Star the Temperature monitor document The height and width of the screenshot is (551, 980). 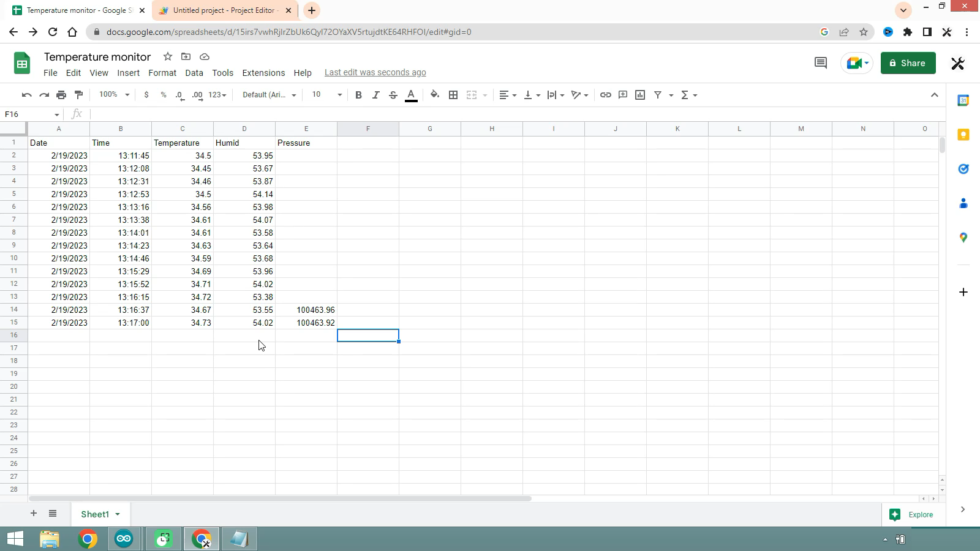click(x=168, y=57)
